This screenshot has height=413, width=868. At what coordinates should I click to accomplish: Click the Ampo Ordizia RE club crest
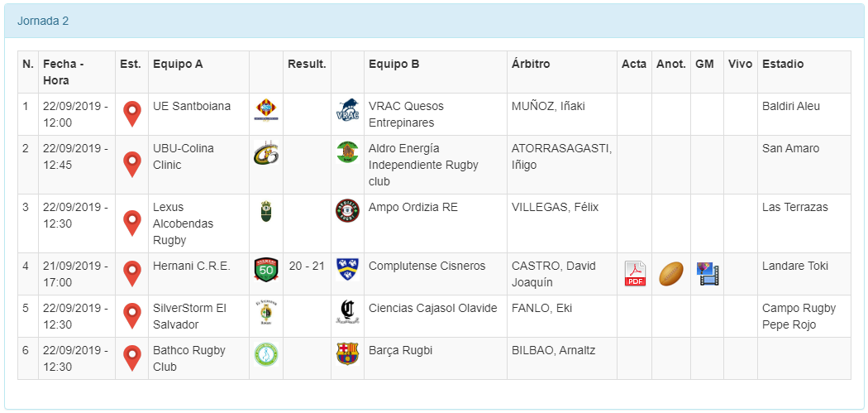(347, 211)
